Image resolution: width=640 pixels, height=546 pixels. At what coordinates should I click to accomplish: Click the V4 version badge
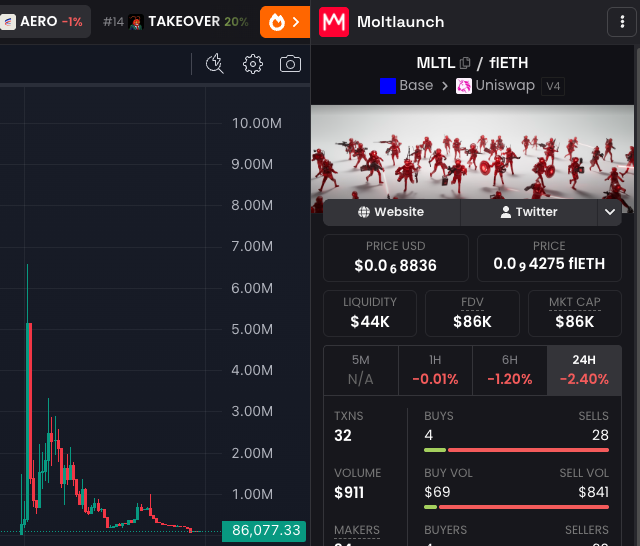(553, 86)
